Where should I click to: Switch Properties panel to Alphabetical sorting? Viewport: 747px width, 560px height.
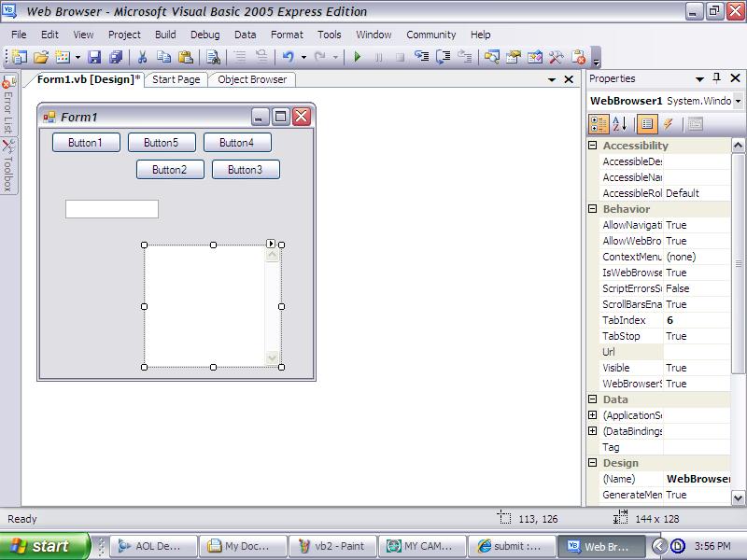click(618, 123)
